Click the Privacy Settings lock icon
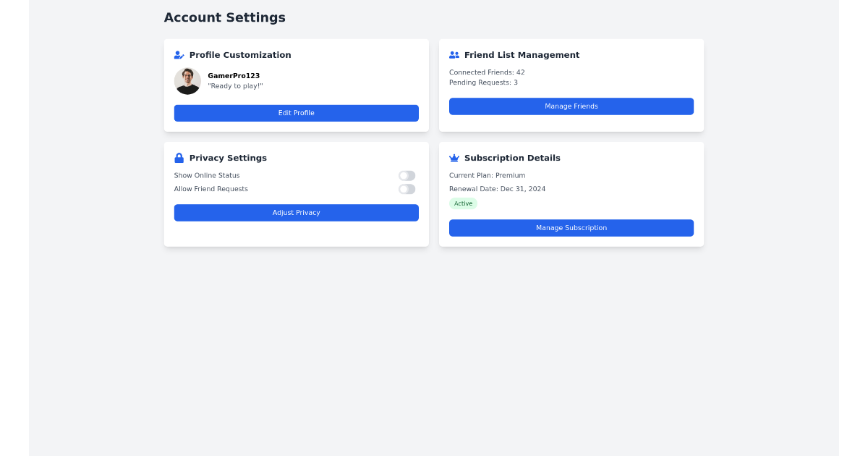The height and width of the screenshot is (456, 868). point(178,157)
